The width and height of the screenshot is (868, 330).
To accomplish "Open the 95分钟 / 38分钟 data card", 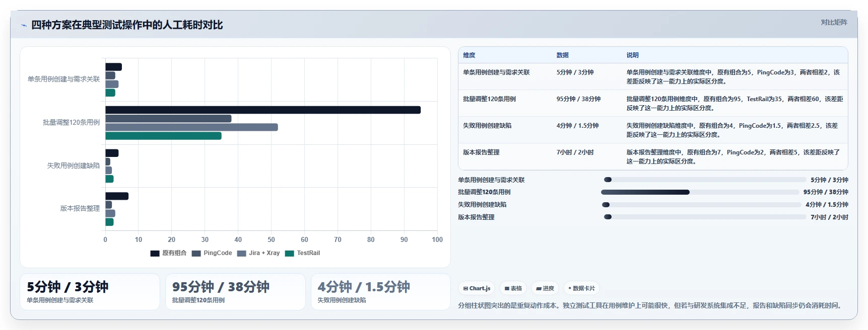I will coord(235,292).
